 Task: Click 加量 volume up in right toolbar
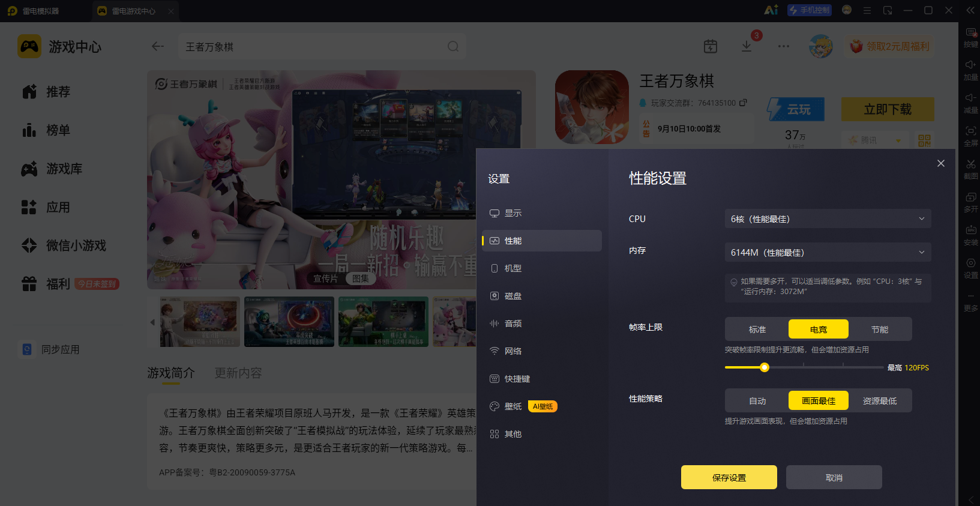coord(970,70)
